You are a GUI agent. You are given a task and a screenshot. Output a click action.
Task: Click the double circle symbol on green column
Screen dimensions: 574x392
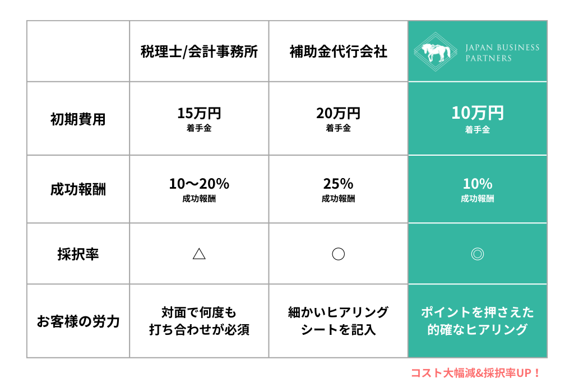tap(478, 254)
